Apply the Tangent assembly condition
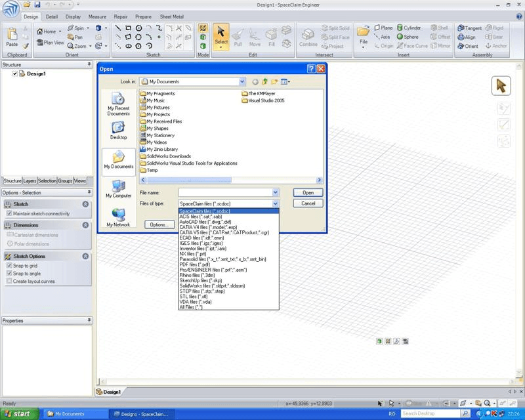Screen dimensions: 525x420 point(469,28)
